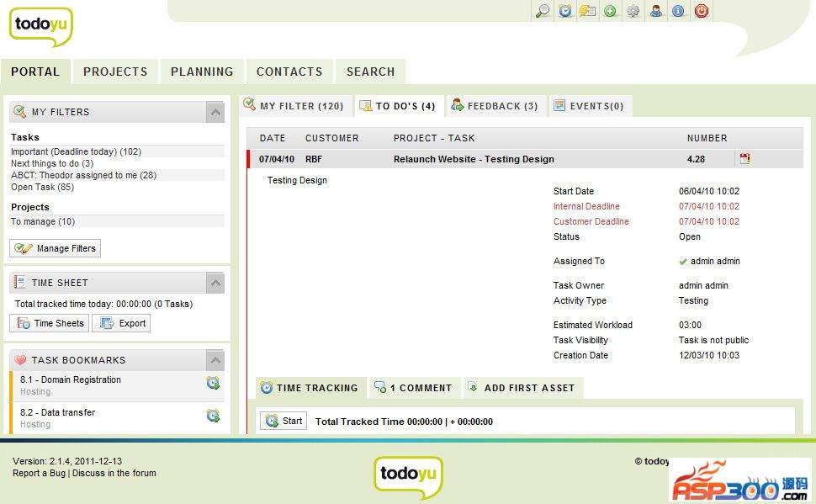Select the Time Tracking task tab
This screenshot has height=504, width=816.
(310, 388)
